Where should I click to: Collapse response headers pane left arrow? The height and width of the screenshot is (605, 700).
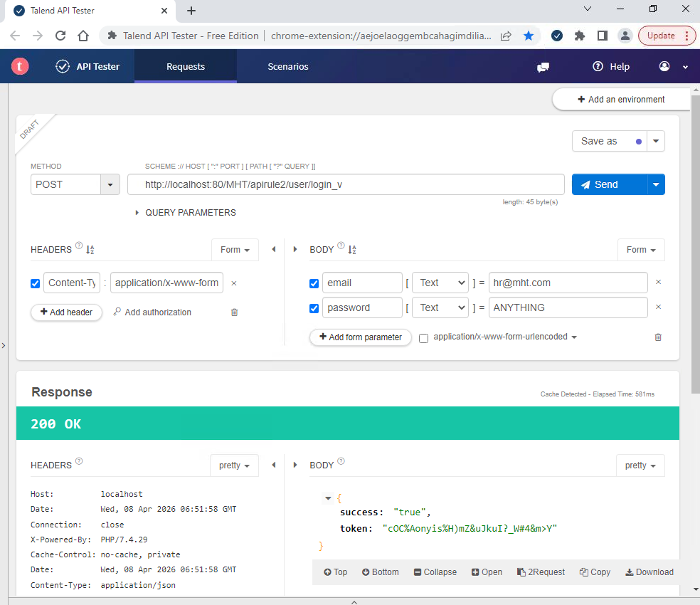(x=274, y=465)
